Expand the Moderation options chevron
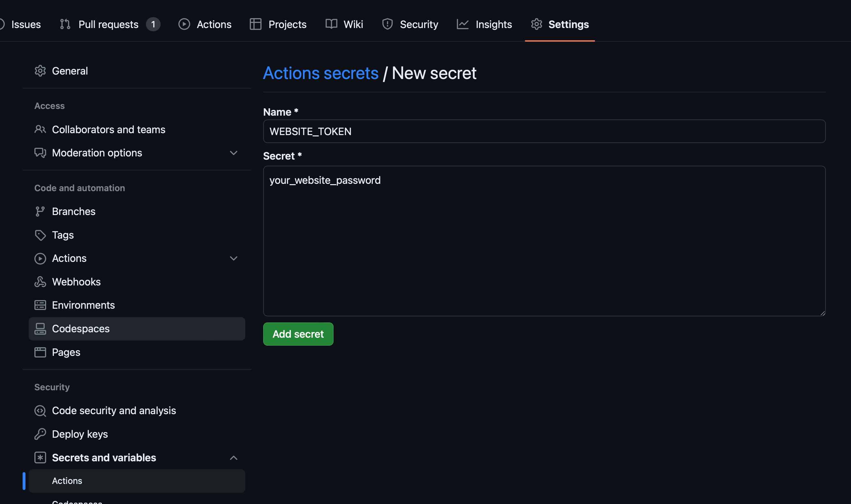 (234, 153)
